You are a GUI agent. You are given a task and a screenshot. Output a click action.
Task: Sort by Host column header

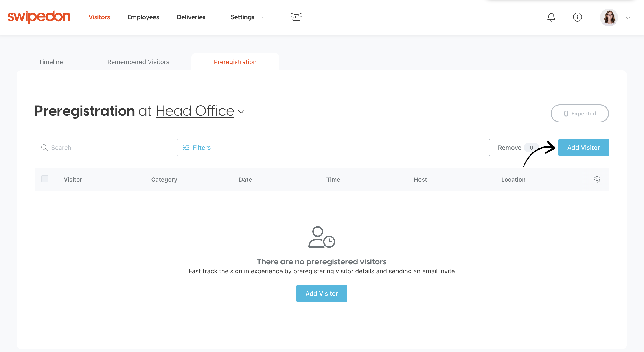pyautogui.click(x=420, y=179)
